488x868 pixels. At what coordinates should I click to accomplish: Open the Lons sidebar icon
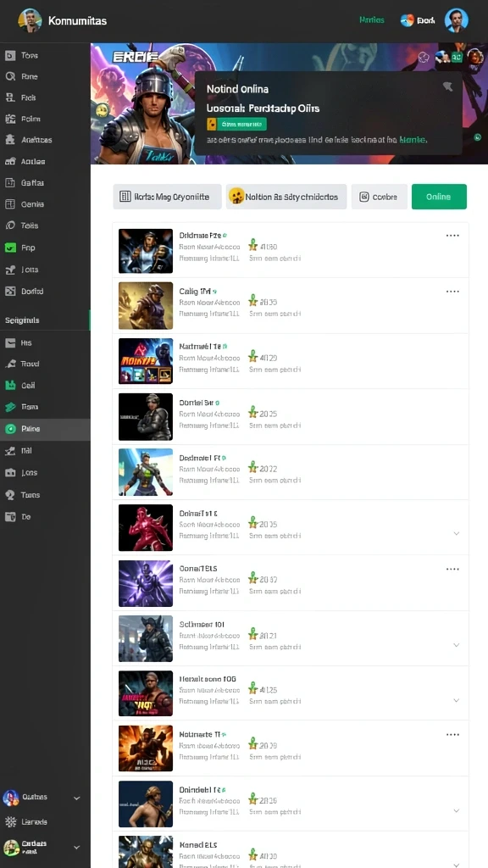(x=9, y=473)
